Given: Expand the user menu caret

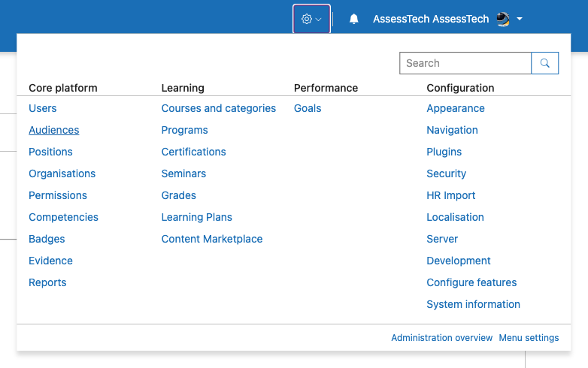Looking at the screenshot, I should [x=520, y=19].
